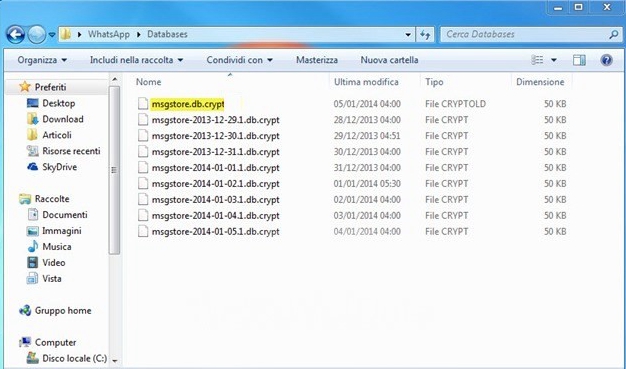This screenshot has height=369, width=626.
Task: Open the Organizza menu
Action: point(42,60)
